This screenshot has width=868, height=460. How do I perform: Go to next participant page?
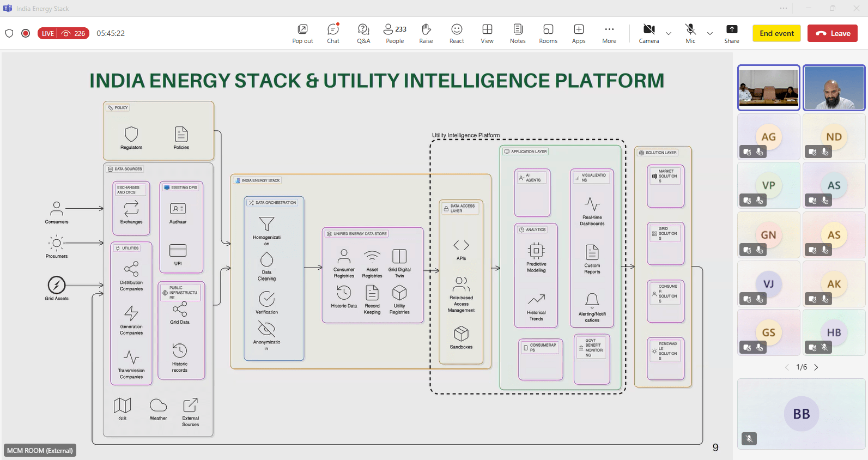coord(816,367)
